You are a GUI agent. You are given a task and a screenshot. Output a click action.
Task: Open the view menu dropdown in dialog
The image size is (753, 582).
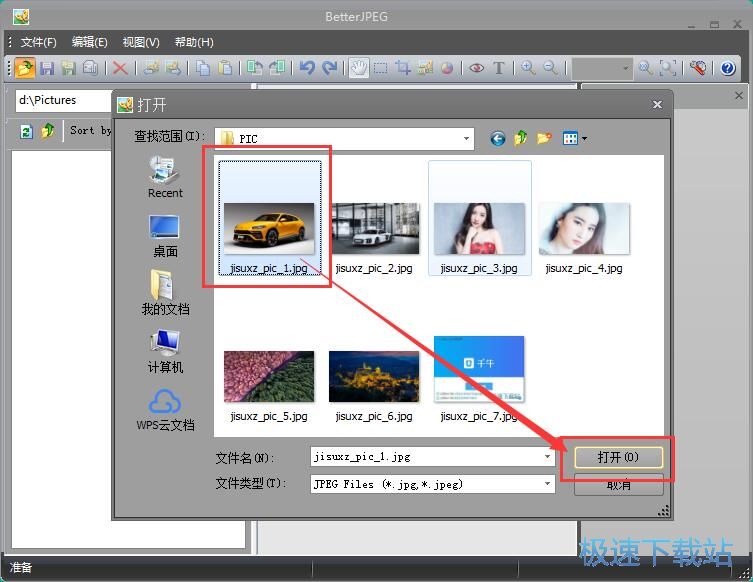(574, 139)
